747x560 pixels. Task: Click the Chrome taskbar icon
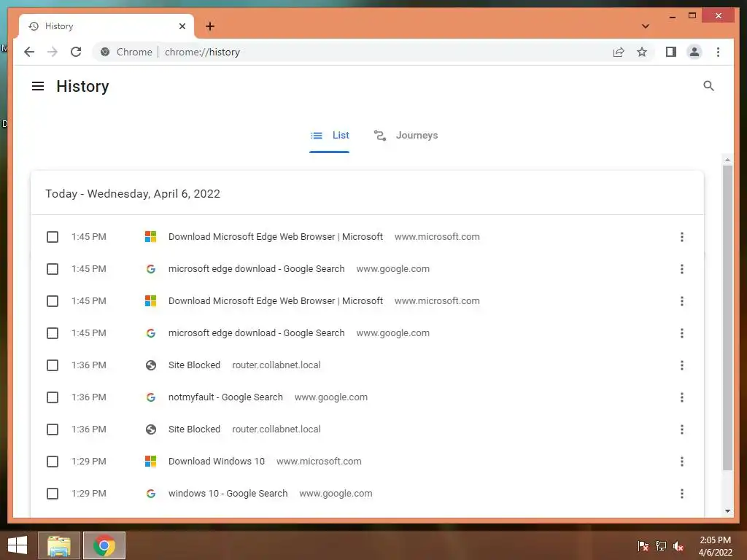coord(104,545)
